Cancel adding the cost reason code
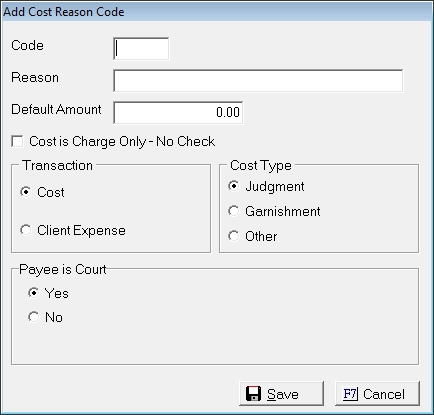 coord(377,394)
